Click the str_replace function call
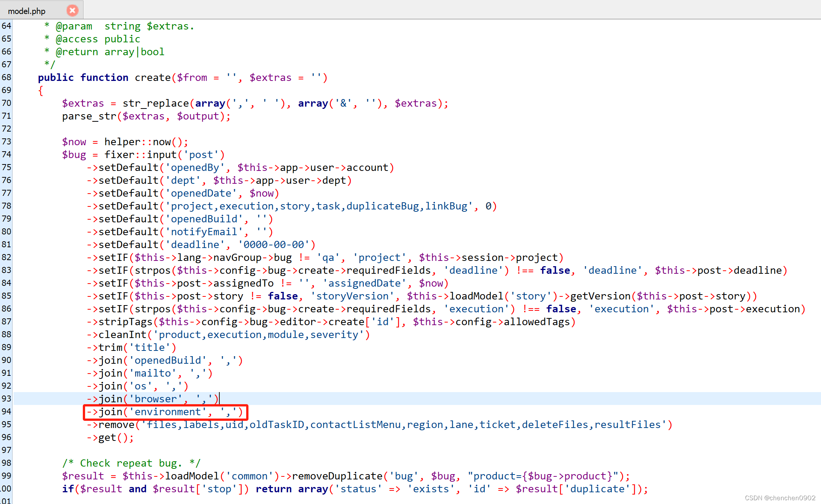821x504 pixels. tap(155, 103)
